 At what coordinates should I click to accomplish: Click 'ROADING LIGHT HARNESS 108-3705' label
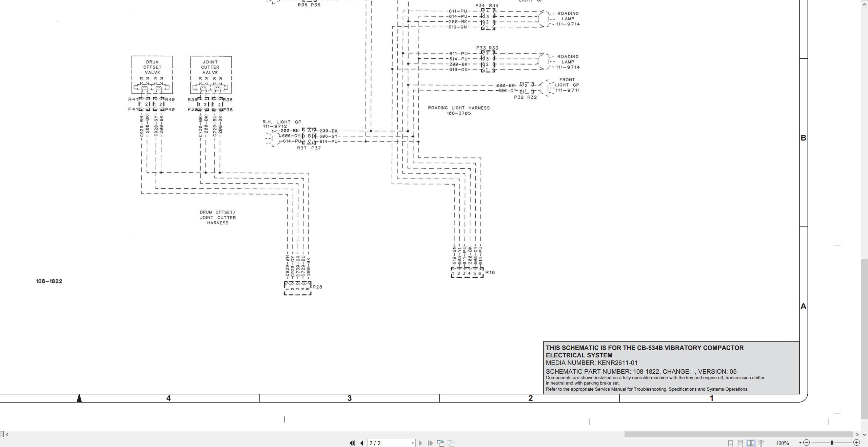[x=459, y=110]
